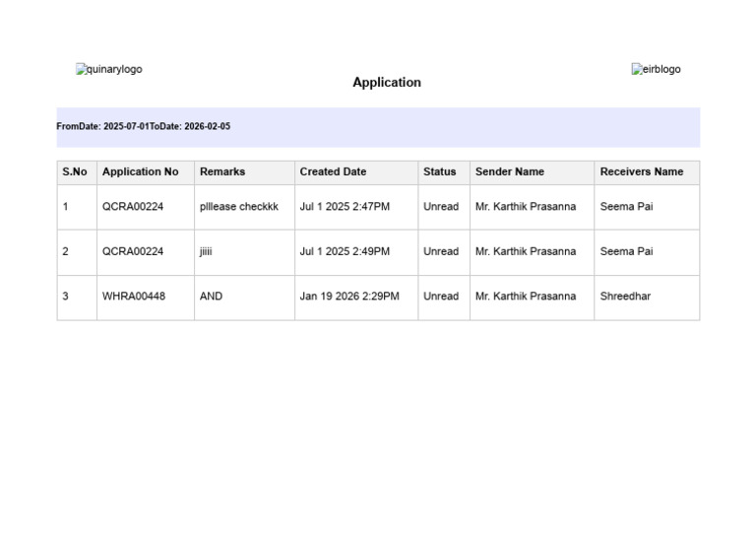This screenshot has height=536, width=756.
Task: Click QCRA00224 in the plllease checkkk row
Action: point(133,207)
